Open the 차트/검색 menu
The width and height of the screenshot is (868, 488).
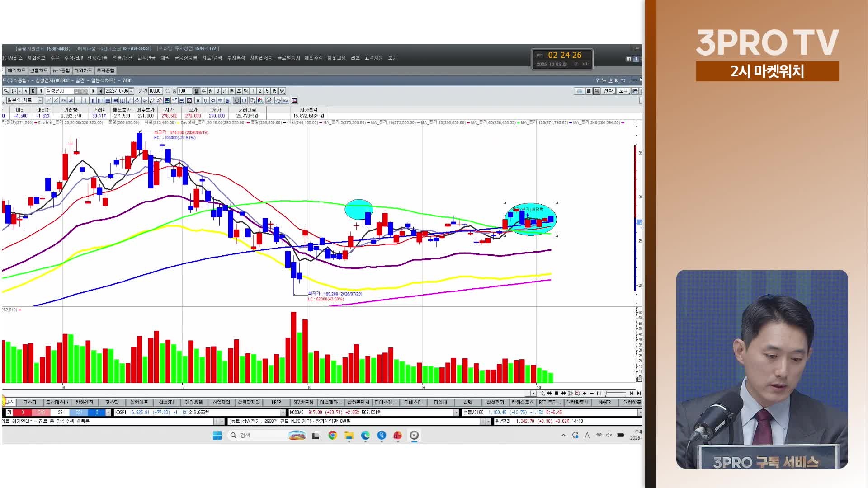(x=212, y=58)
